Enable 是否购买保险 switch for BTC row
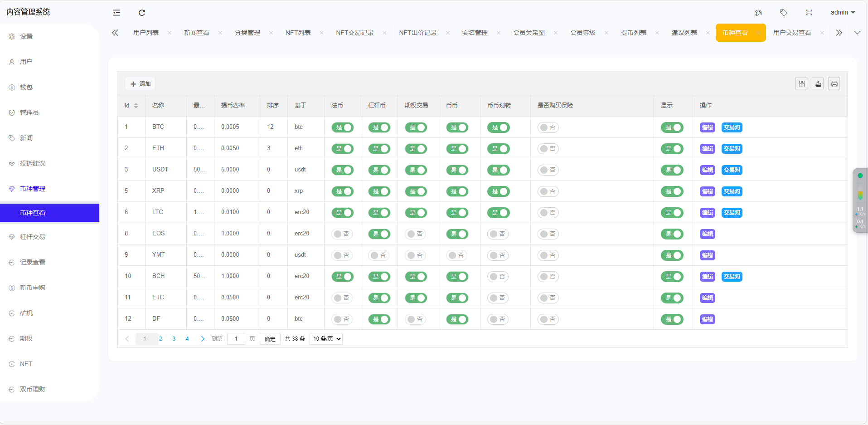The image size is (868, 425). 548,127
